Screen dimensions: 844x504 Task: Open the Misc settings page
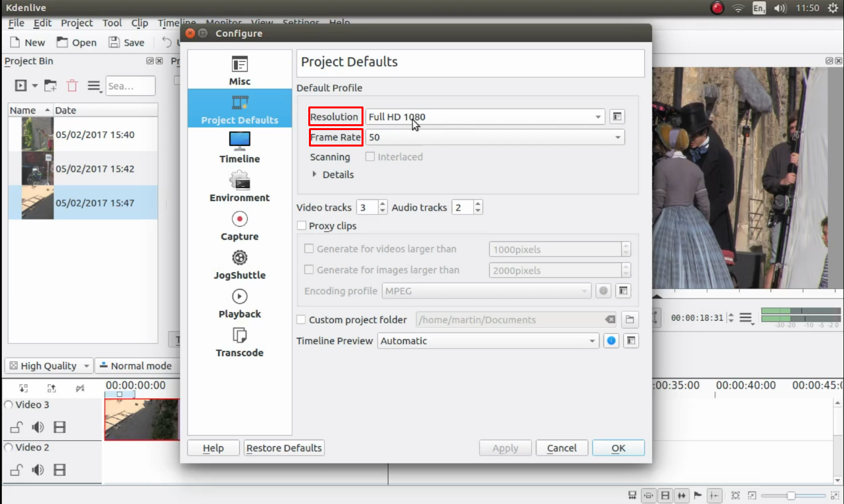pyautogui.click(x=239, y=70)
